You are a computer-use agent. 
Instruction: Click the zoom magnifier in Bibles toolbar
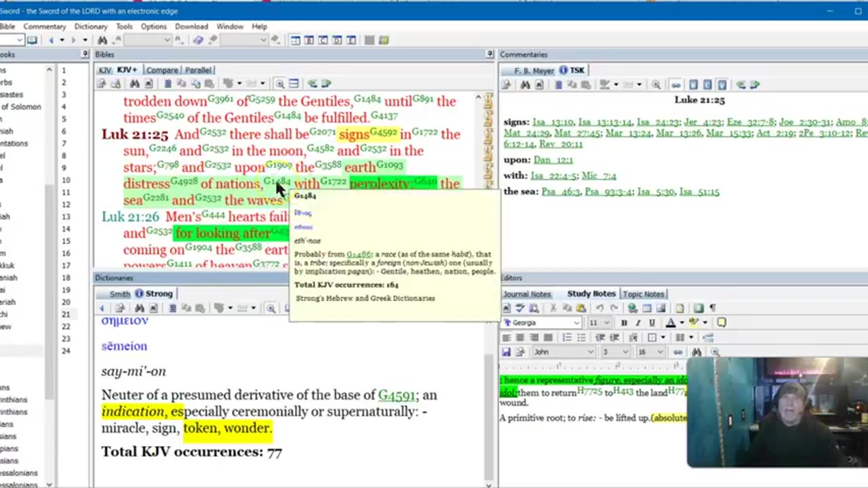click(x=280, y=83)
